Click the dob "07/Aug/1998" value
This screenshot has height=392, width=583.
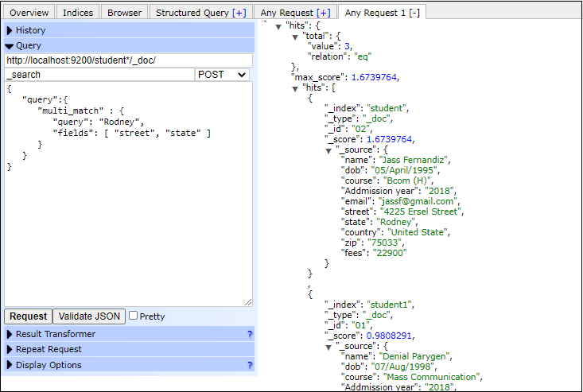click(403, 367)
